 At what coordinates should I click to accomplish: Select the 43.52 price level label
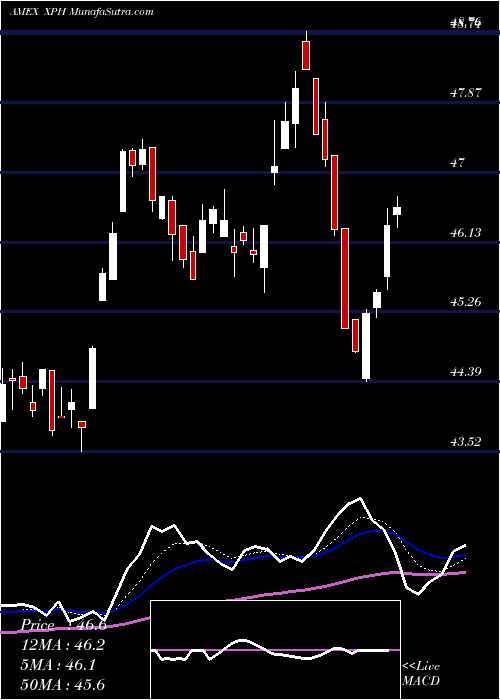tap(466, 442)
